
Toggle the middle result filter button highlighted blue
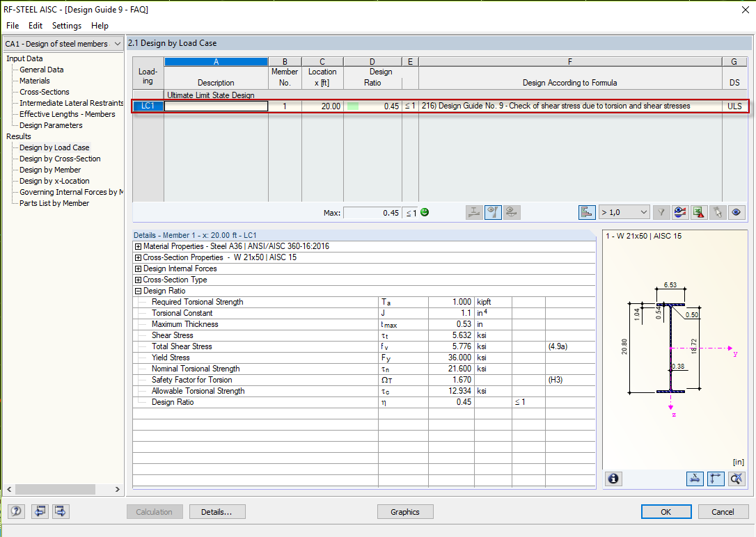point(493,212)
